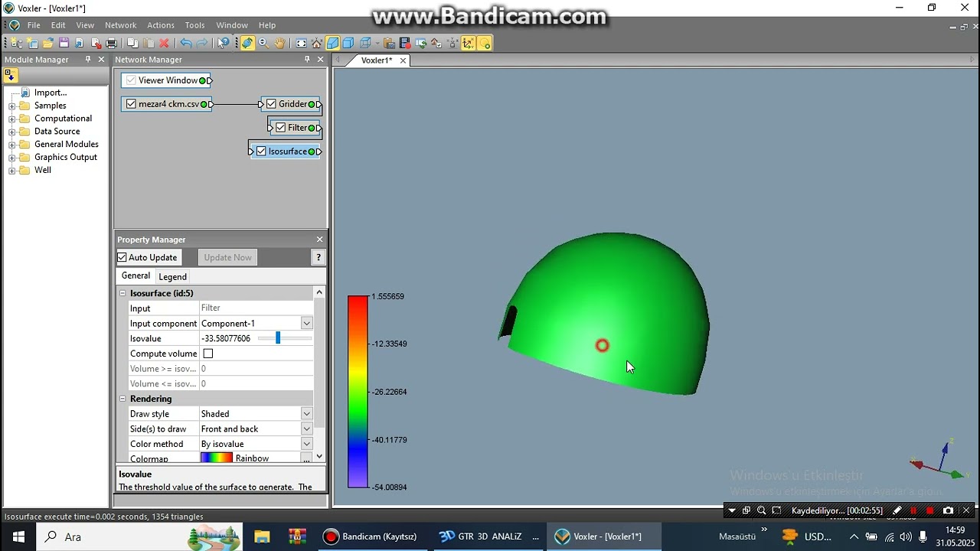
Task: Open the Input component dropdown
Action: tap(306, 323)
